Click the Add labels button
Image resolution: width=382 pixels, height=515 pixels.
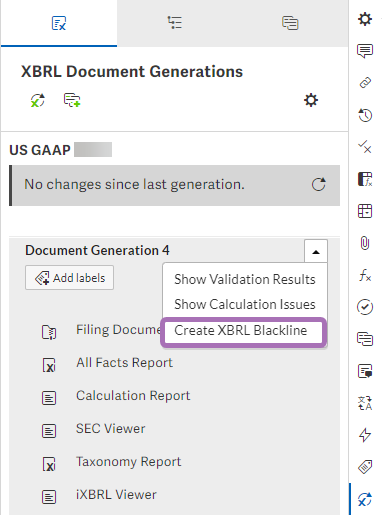69,278
